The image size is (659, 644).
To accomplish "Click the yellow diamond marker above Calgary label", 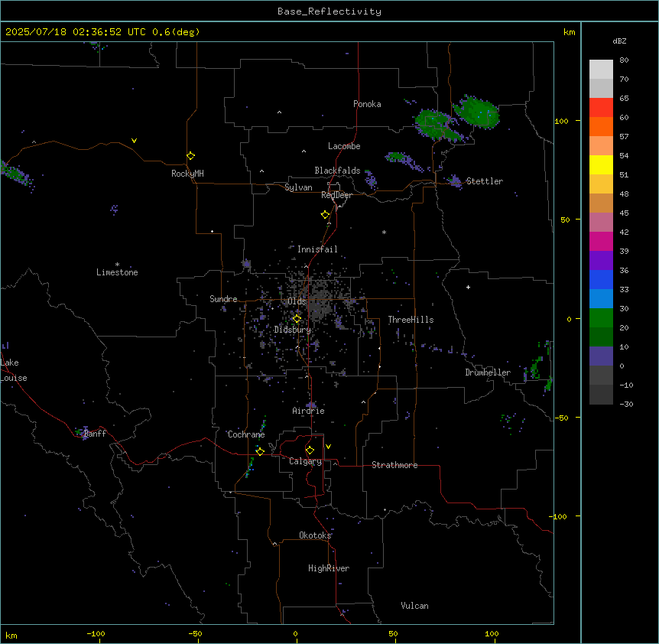I will point(310,450).
